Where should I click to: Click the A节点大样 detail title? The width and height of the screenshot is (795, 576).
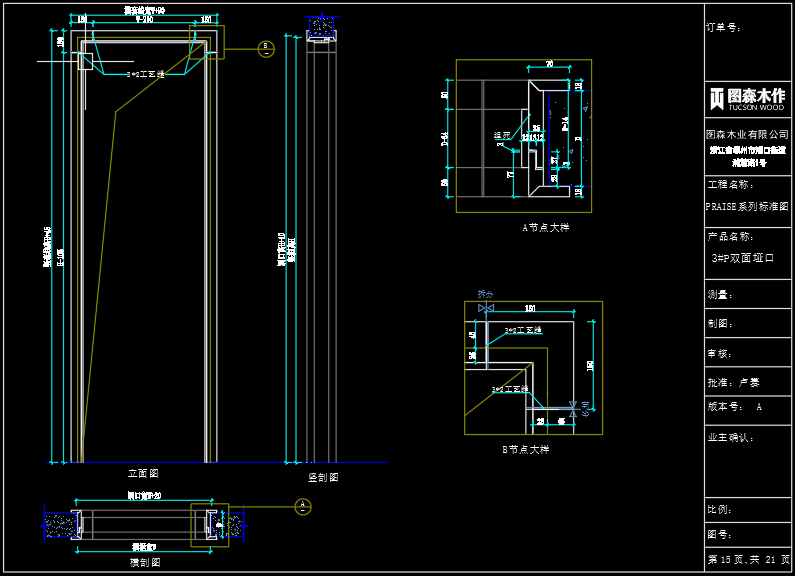(x=545, y=227)
